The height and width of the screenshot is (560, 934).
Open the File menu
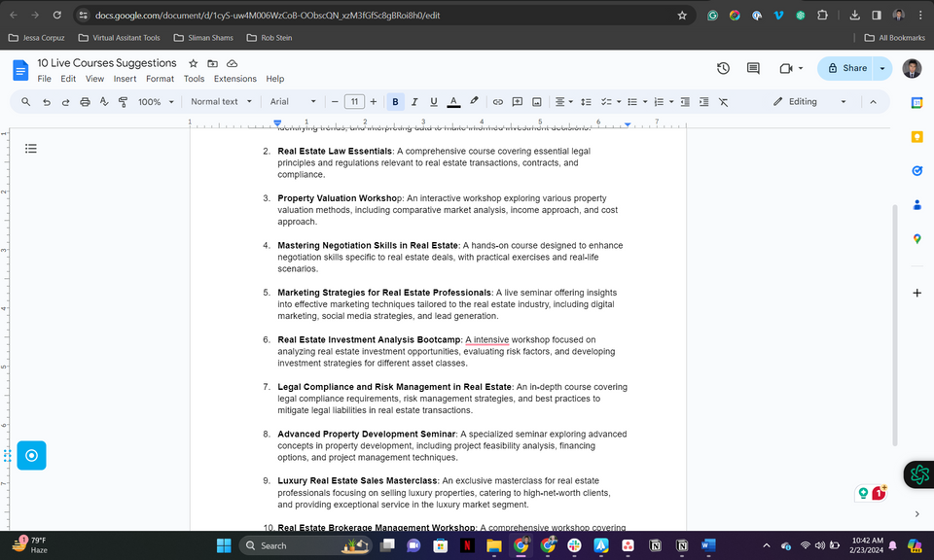[44, 79]
